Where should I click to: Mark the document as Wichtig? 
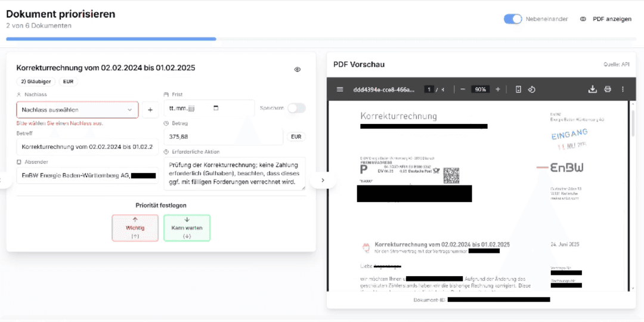135,228
